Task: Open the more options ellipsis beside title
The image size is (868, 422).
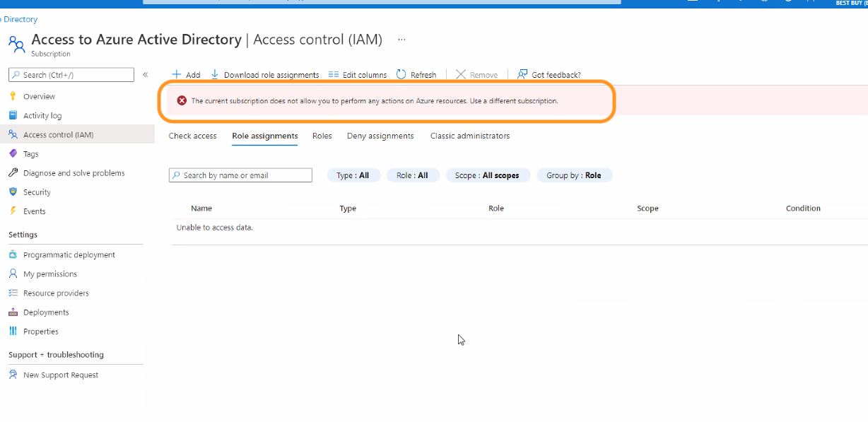Action: point(401,40)
